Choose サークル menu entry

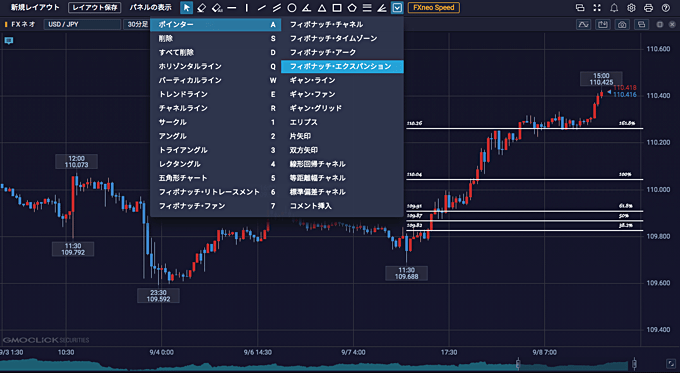point(216,122)
